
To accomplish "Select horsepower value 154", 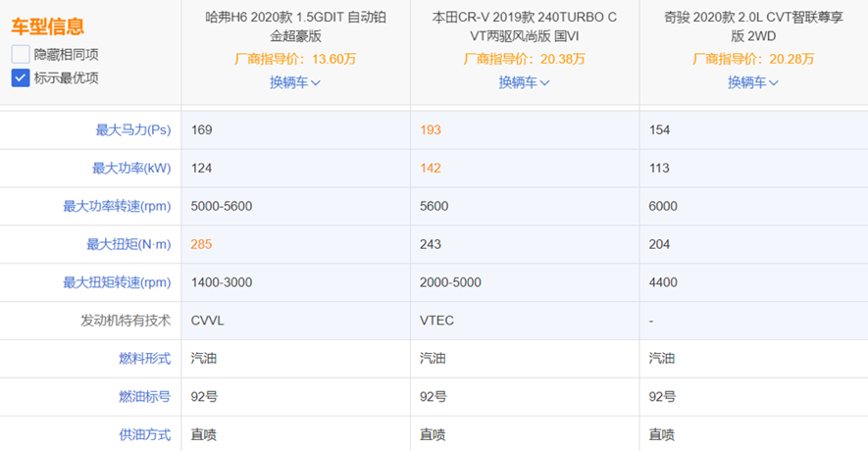I will [659, 130].
